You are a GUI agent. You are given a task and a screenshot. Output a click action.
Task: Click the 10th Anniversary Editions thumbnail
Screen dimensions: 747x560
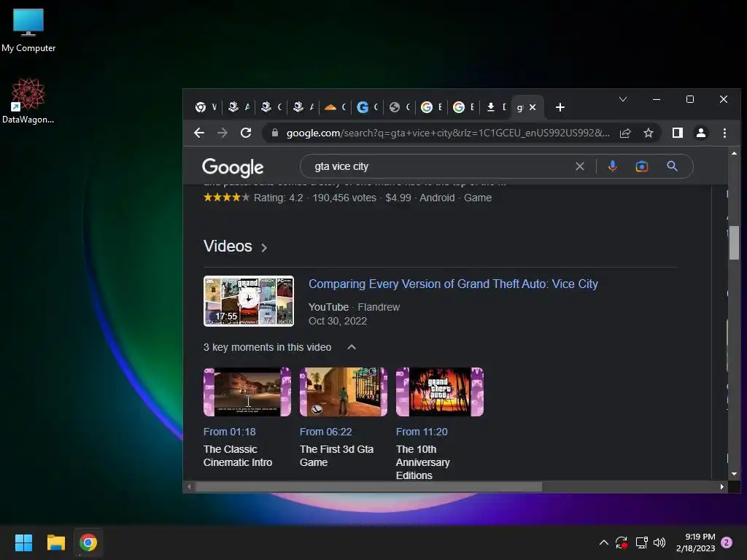coord(440,392)
